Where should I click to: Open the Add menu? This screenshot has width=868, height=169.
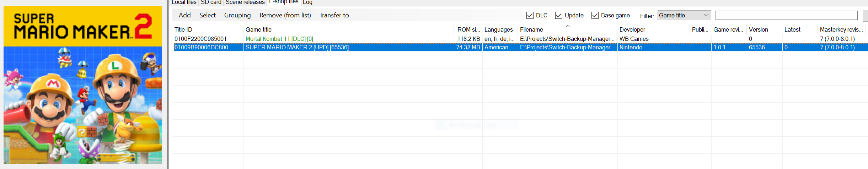pos(184,15)
